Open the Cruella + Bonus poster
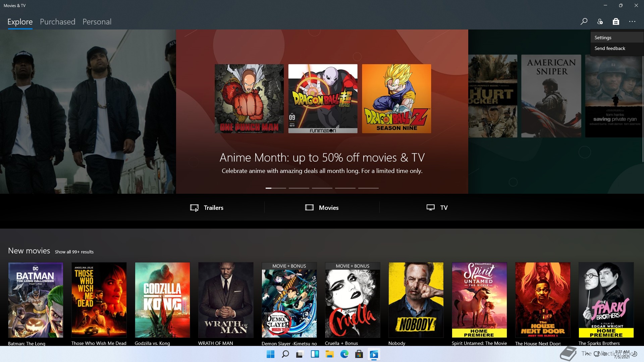 click(353, 300)
